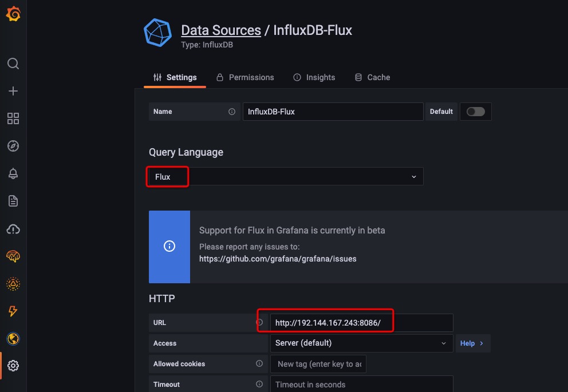Open the machine learning brain icon

(x=13, y=256)
